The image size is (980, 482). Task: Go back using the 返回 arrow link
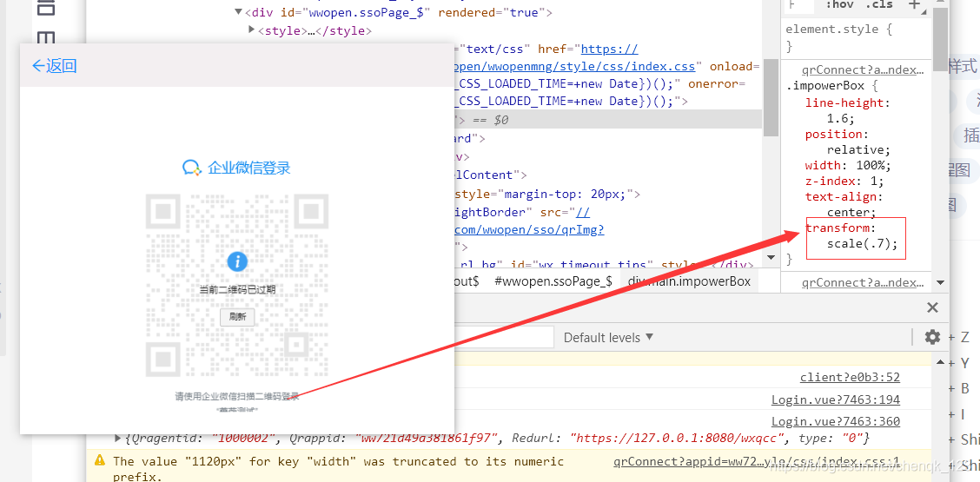[x=55, y=66]
